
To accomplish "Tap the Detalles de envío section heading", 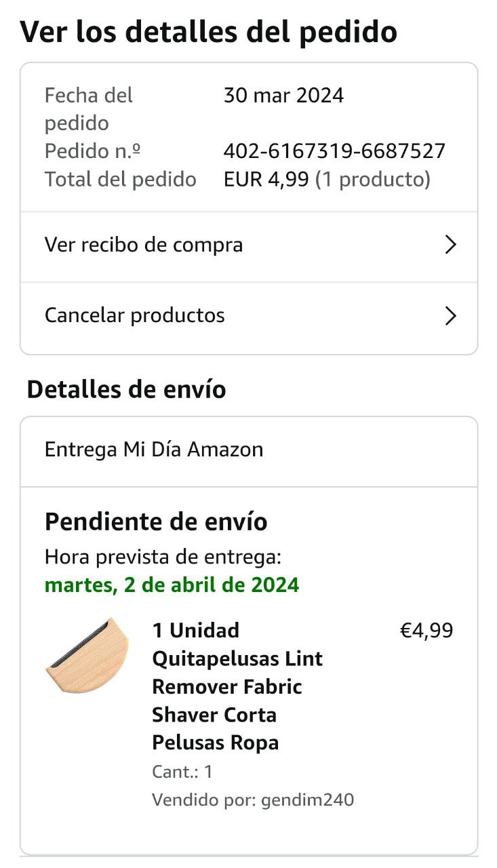I will click(x=126, y=390).
